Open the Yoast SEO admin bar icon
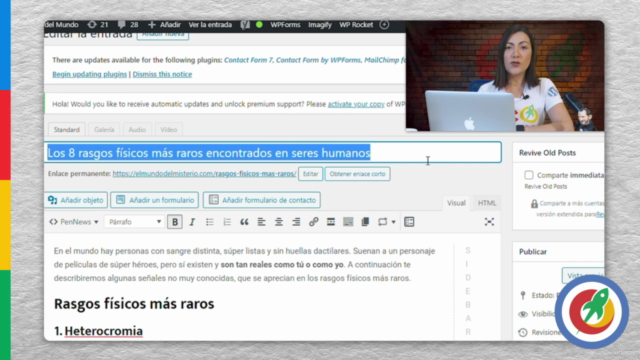Image resolution: width=640 pixels, height=360 pixels. [245, 24]
